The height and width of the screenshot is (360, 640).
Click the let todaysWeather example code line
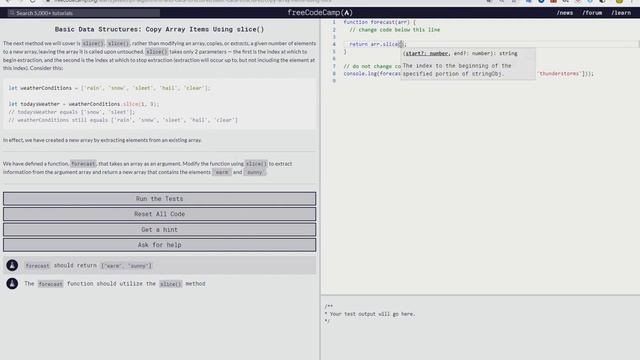click(84, 104)
